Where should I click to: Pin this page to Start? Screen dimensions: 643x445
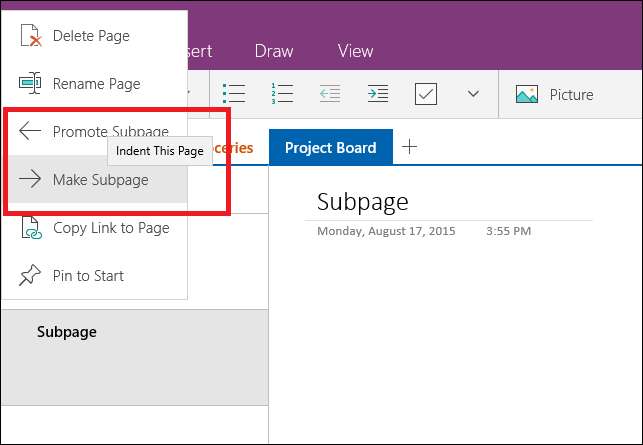pos(88,276)
